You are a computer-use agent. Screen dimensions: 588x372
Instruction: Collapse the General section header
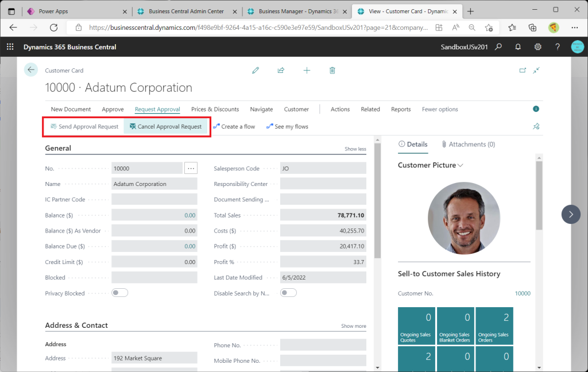[x=58, y=148]
